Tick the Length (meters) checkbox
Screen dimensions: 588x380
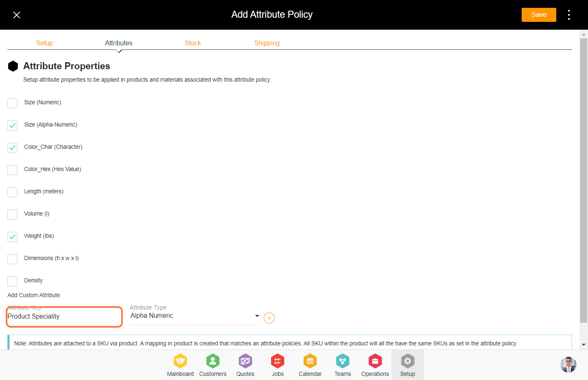click(x=12, y=192)
